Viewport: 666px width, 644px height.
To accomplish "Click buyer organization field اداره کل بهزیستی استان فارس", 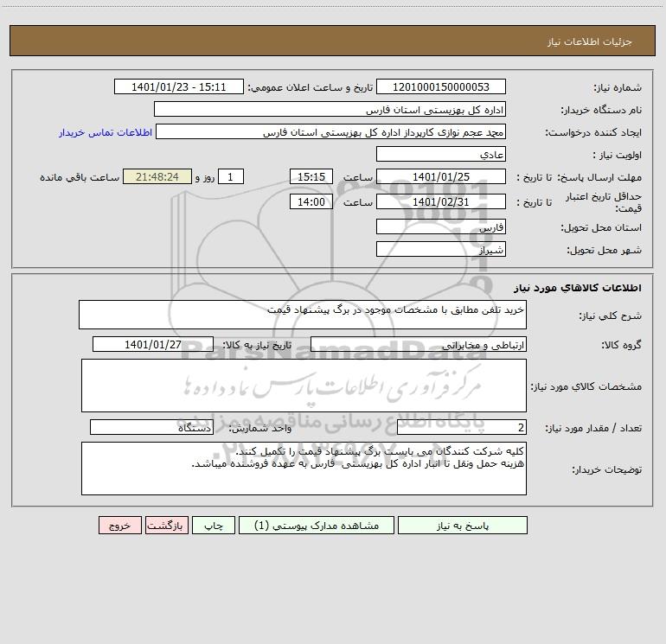I will point(330,109).
